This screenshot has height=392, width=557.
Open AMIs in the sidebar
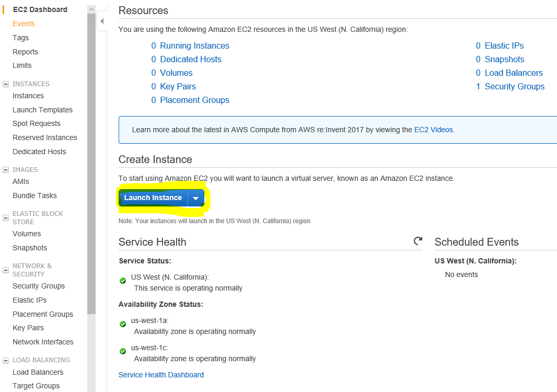click(x=21, y=181)
